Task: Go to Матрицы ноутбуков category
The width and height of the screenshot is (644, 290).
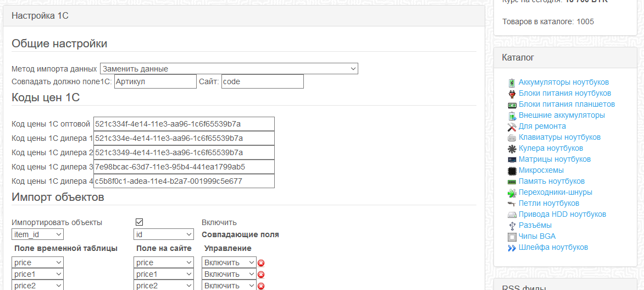Action: pos(555,160)
